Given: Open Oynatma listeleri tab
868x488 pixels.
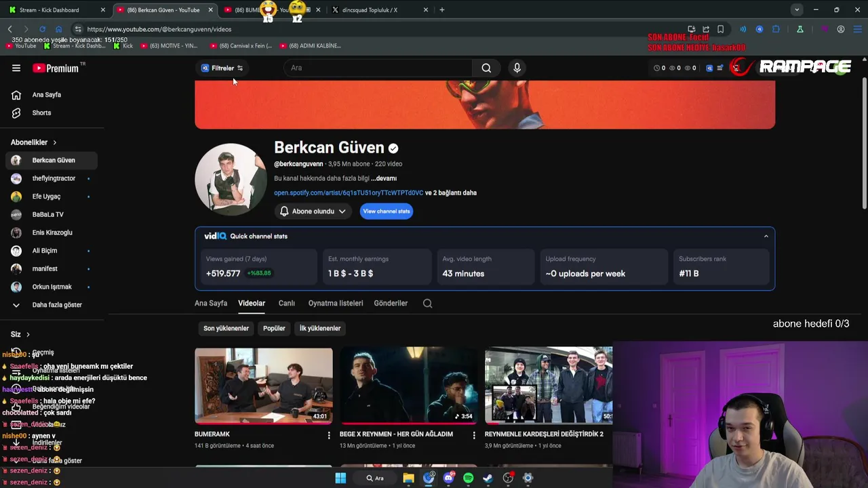Looking at the screenshot, I should [x=336, y=303].
